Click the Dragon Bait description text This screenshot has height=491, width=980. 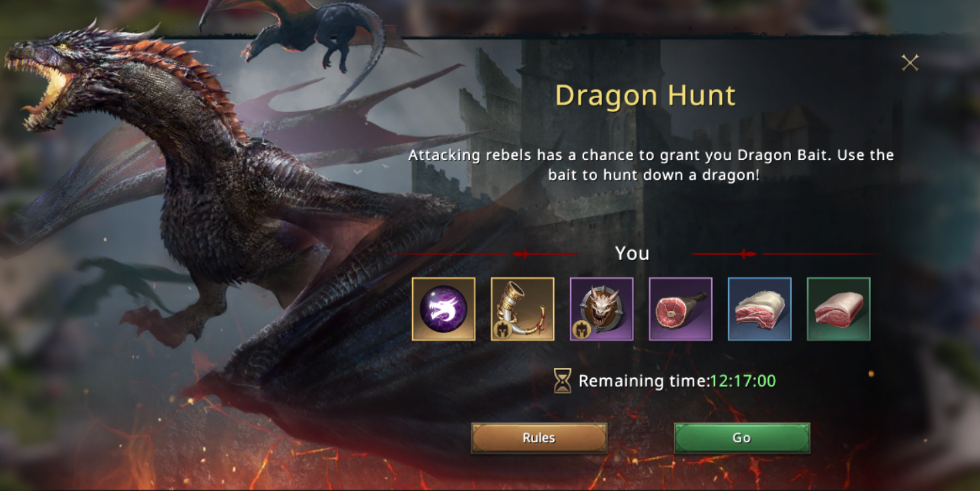point(651,165)
